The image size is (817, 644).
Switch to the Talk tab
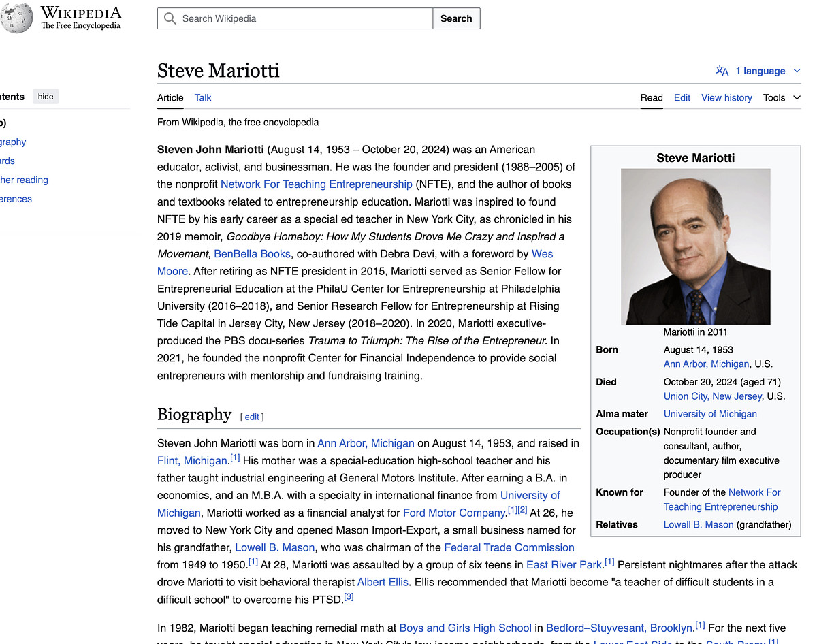203,97
